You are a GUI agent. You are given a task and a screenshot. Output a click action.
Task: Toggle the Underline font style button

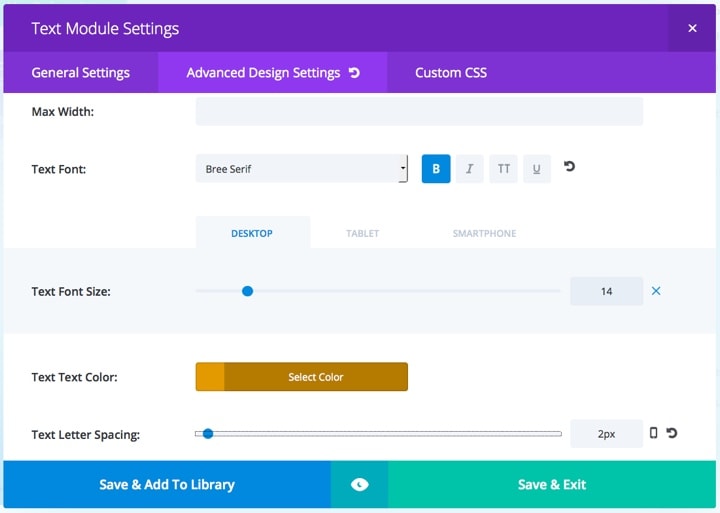536,169
